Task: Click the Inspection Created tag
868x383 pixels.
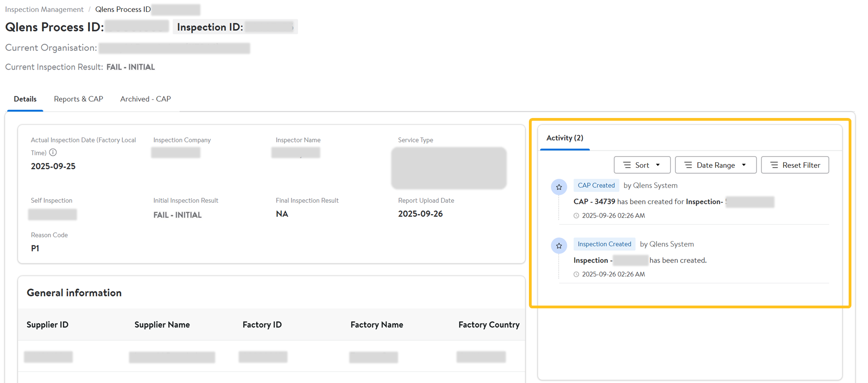Action: click(604, 244)
